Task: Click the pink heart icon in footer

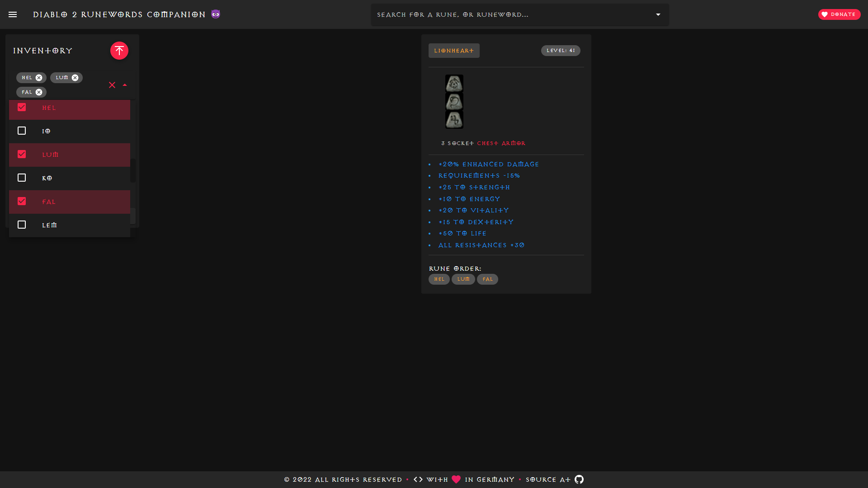Action: (x=456, y=479)
